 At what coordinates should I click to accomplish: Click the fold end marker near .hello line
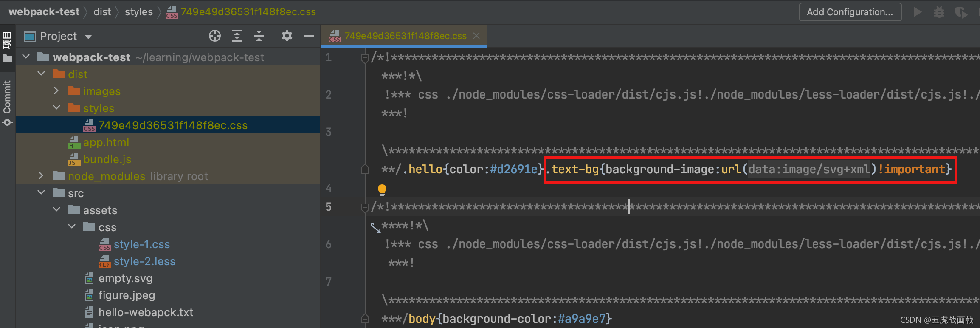coord(365,170)
